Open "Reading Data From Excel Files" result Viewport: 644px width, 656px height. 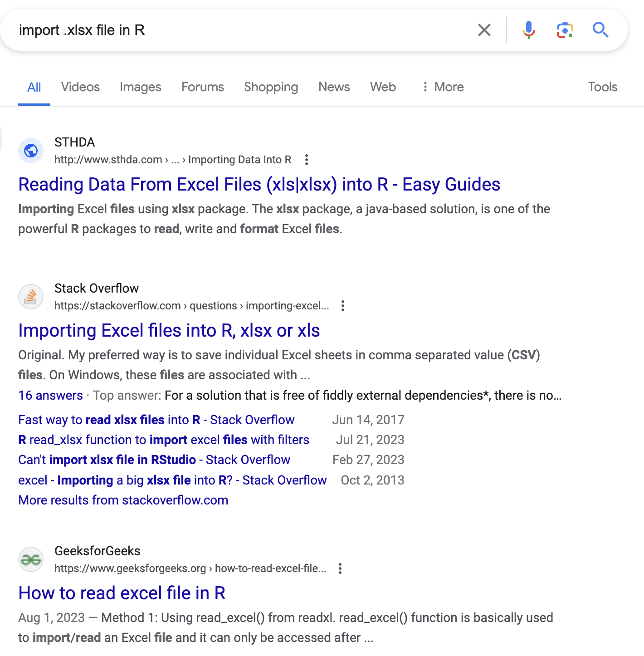(x=259, y=185)
